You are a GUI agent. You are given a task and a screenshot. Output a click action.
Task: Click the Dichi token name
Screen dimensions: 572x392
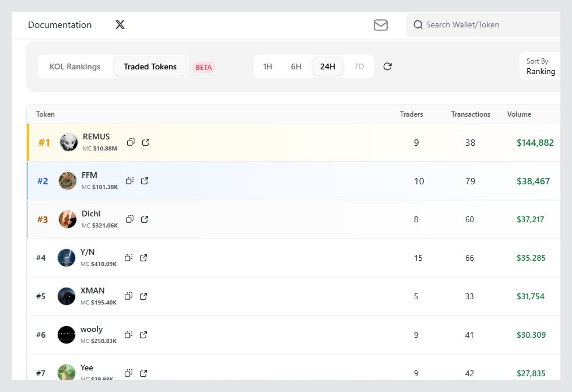coord(91,213)
